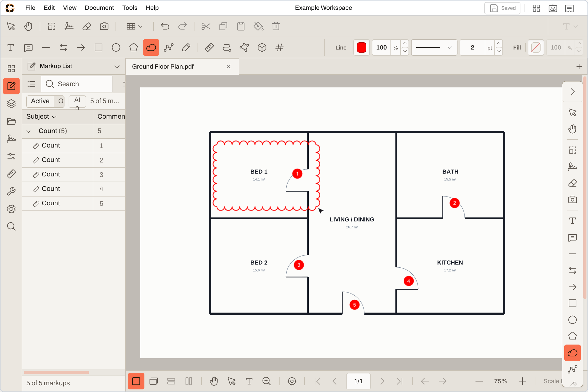The width and height of the screenshot is (588, 392).
Task: Click the Saved button
Action: [x=502, y=8]
